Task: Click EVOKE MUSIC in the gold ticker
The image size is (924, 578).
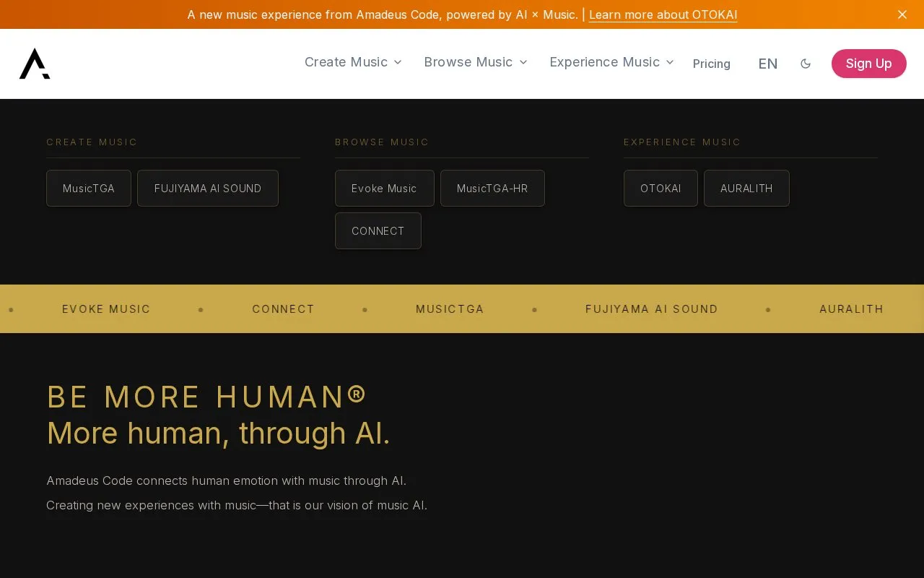Action: click(106, 309)
